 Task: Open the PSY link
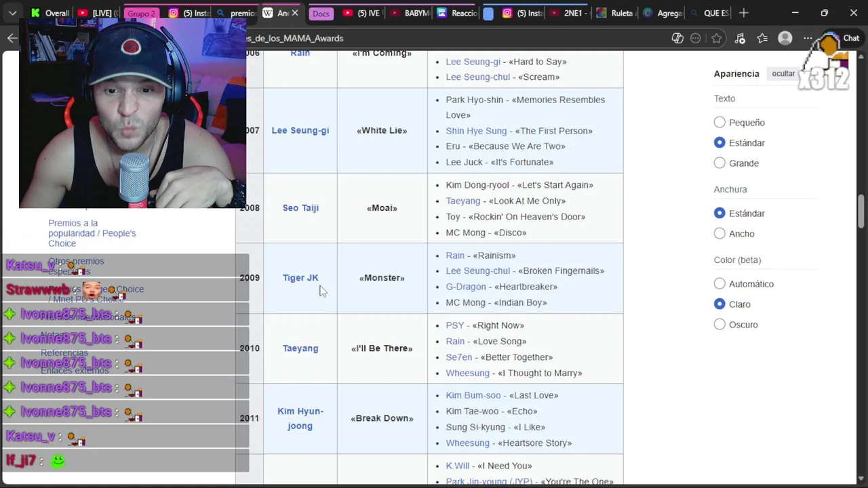click(x=455, y=325)
